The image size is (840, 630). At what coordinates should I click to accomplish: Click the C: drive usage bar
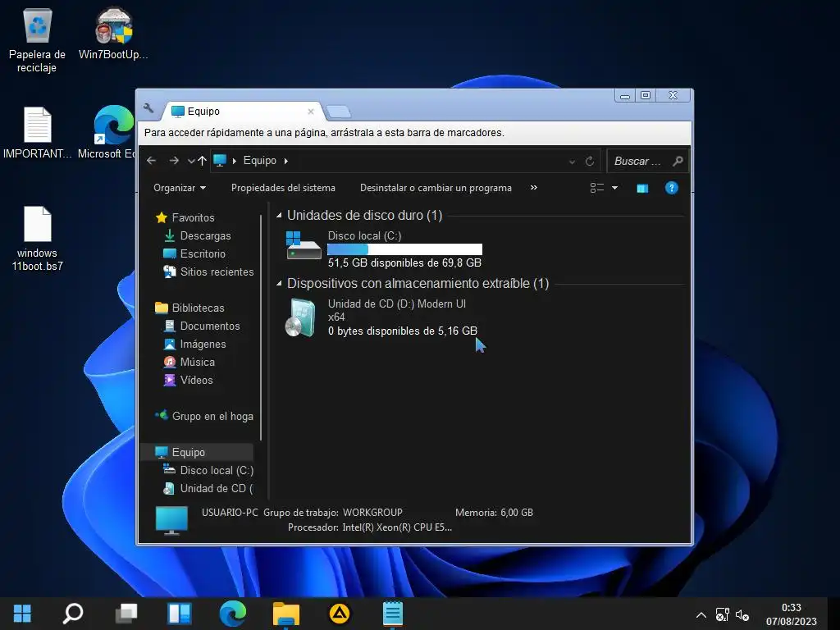tap(404, 249)
